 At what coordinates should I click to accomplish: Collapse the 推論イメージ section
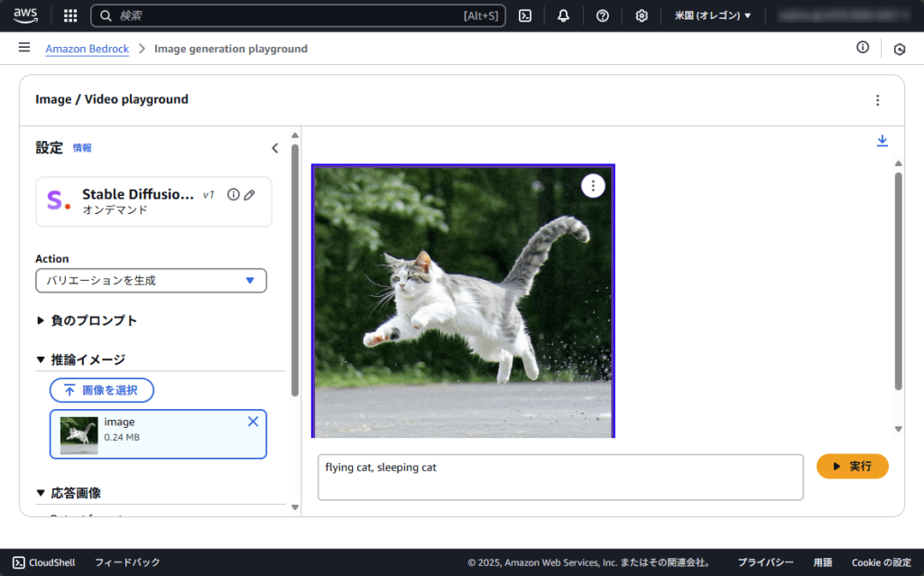coord(81,359)
